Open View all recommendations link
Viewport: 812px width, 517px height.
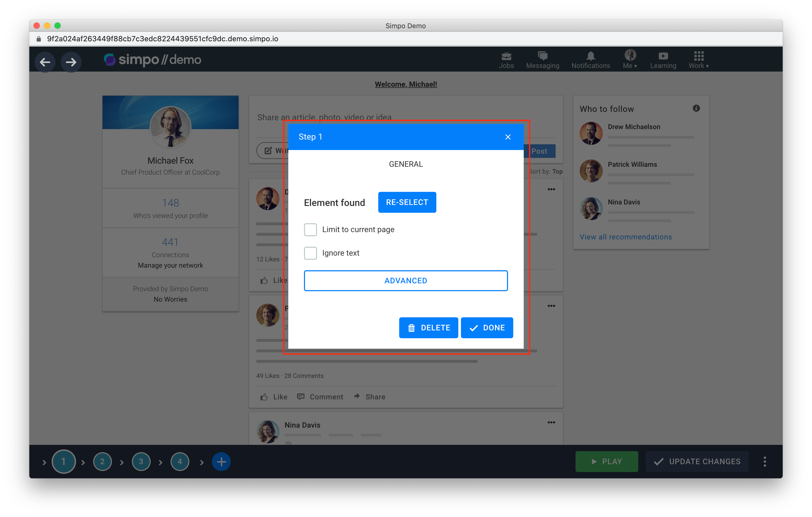pyautogui.click(x=625, y=237)
